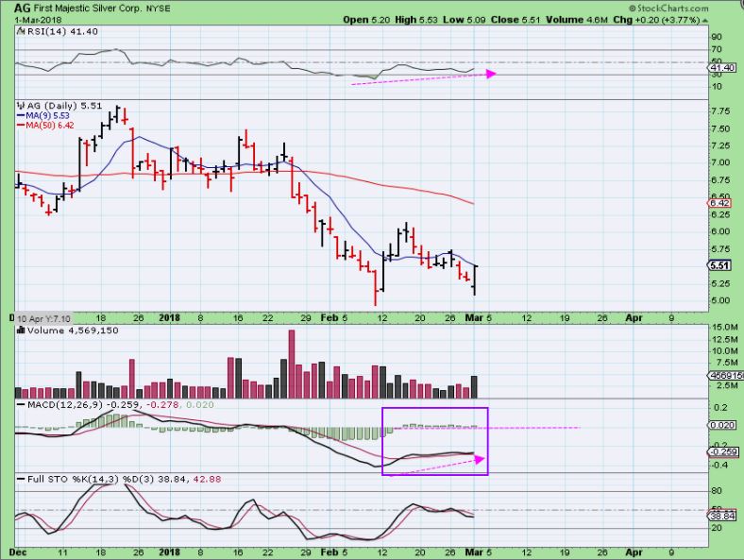
Task: Click the volume bars icon before Volume label
Action: [x=20, y=331]
